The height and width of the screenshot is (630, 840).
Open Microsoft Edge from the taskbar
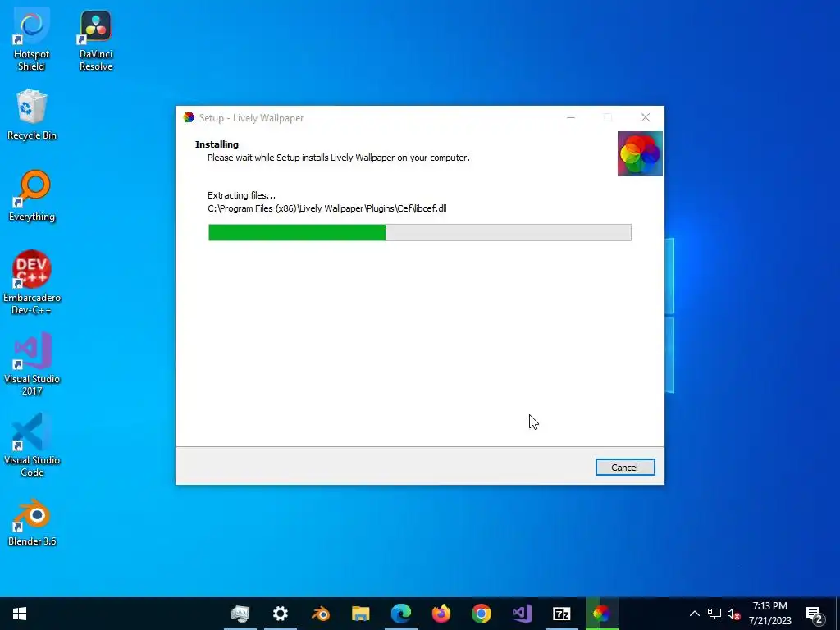(x=400, y=614)
